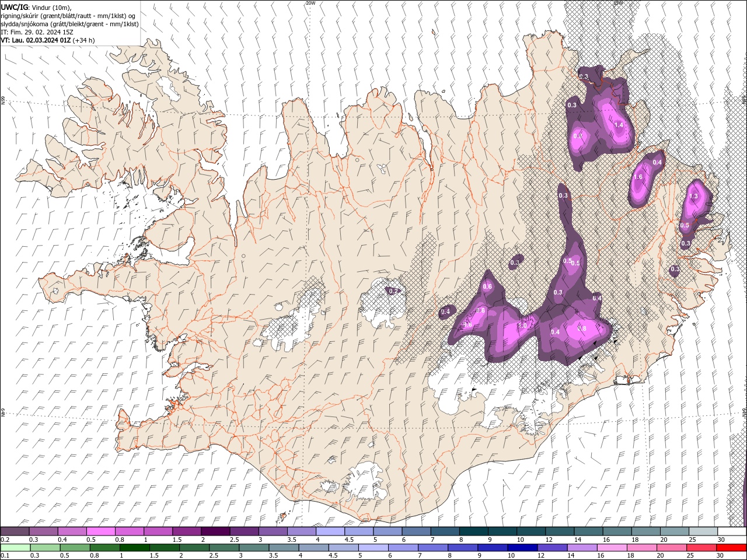The height and width of the screenshot is (560, 747).
Task: Pick the medium green 0.5 swatch, lower legend row
Action: pos(75,548)
